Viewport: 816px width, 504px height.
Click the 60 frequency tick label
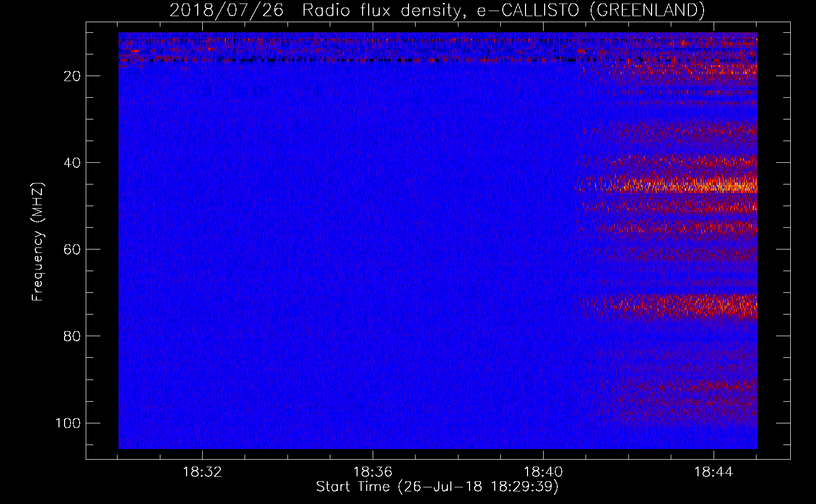point(72,249)
